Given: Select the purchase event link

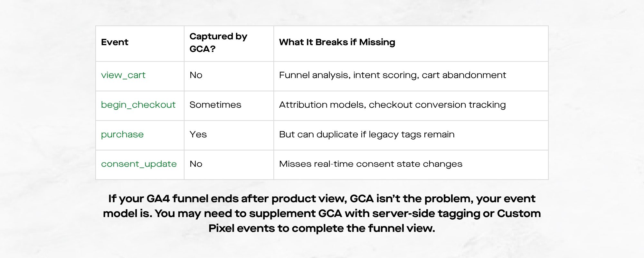Looking at the screenshot, I should 122,134.
